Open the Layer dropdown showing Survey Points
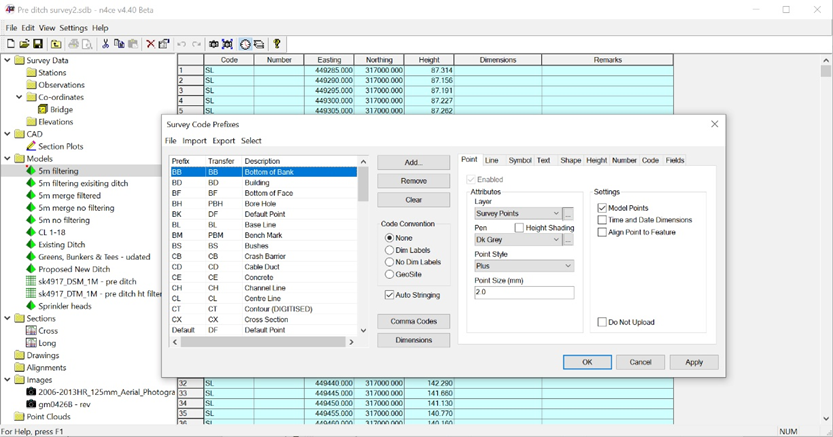Screen dimensions: 833x437 click(517, 213)
